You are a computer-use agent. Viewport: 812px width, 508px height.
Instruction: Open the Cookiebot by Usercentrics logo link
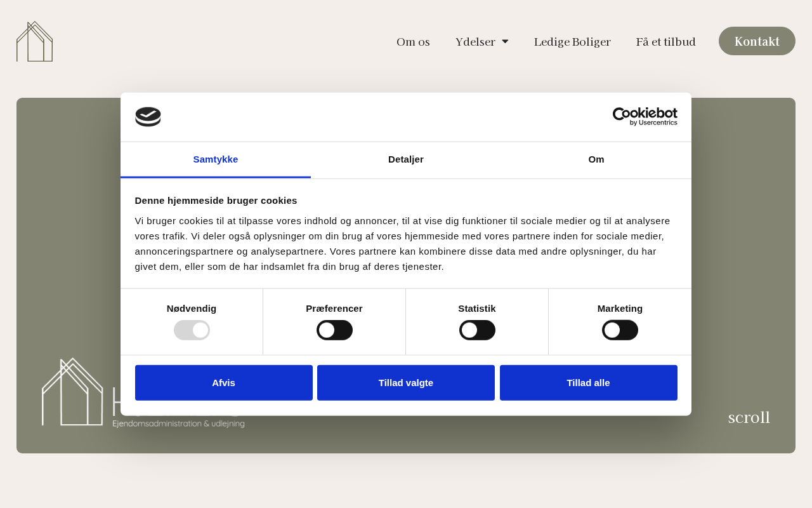tap(645, 117)
